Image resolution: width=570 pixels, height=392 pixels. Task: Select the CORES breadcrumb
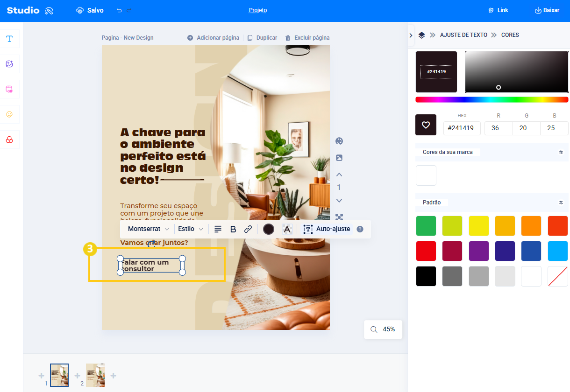point(510,35)
